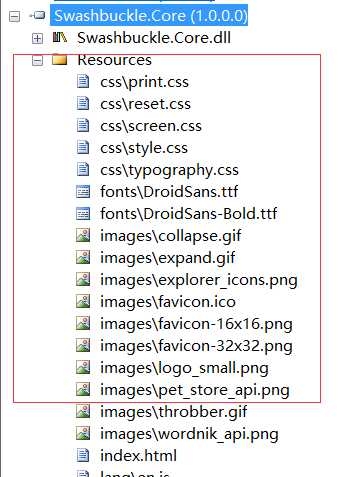The image size is (361, 477).
Task: Select the fonts\DroidSans.ttf resource
Action: (169, 192)
